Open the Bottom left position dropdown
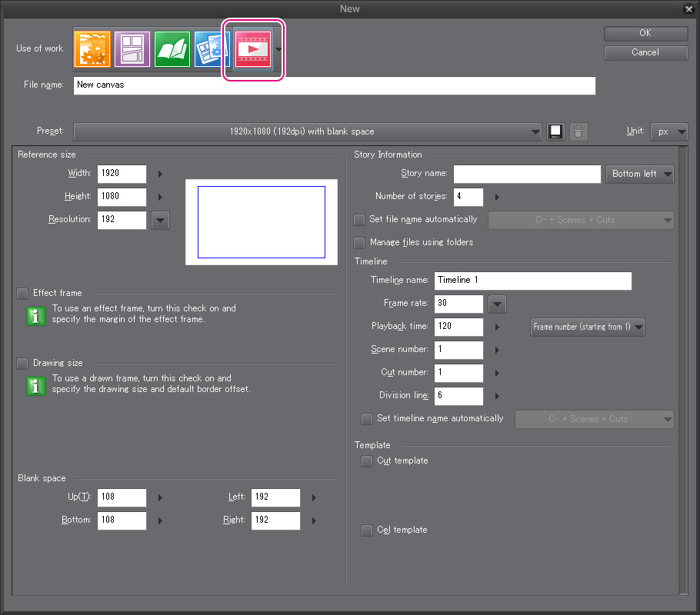Screen dimensions: 700x615 [640, 175]
